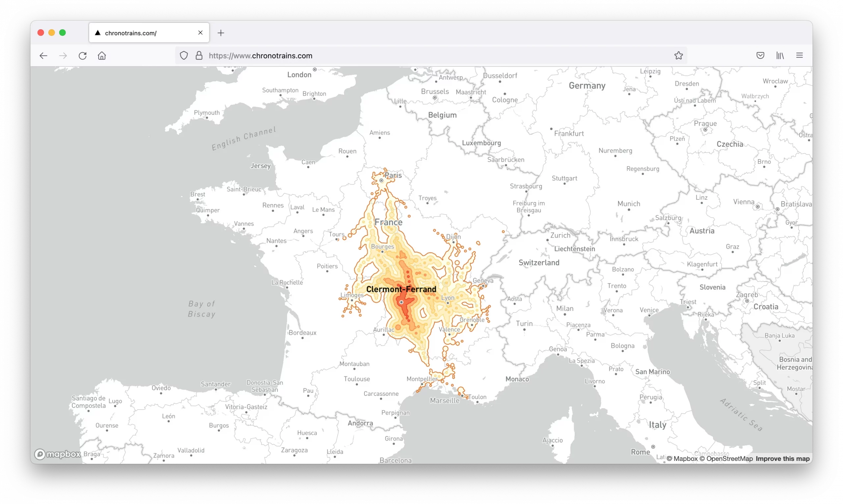
Task: Click Bordeaux on the map
Action: (302, 333)
